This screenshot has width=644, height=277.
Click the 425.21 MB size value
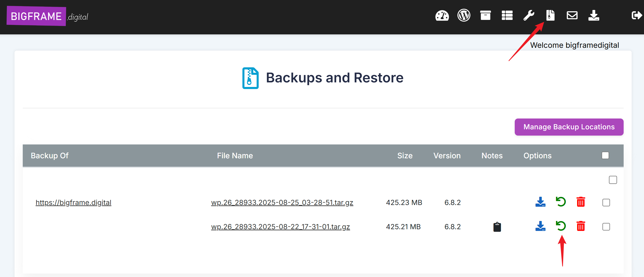pyautogui.click(x=403, y=227)
